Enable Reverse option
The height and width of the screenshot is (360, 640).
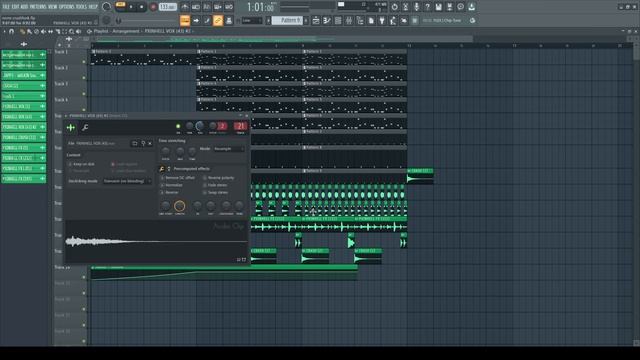[162, 193]
